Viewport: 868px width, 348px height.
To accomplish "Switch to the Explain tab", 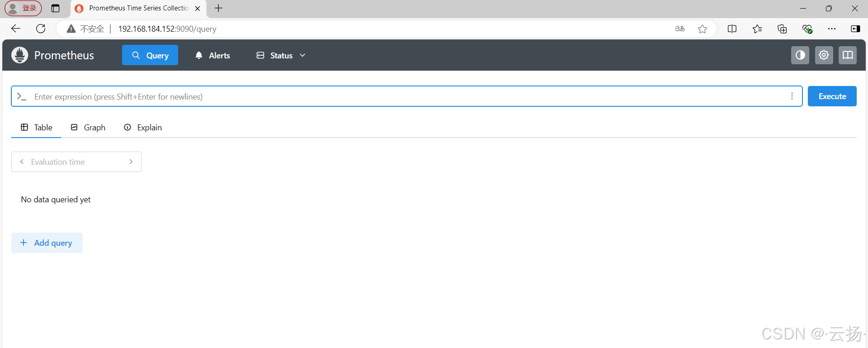I will tap(143, 128).
